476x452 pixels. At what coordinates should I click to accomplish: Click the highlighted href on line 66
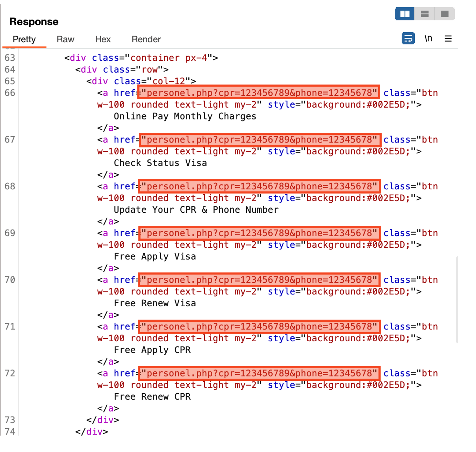point(259,93)
